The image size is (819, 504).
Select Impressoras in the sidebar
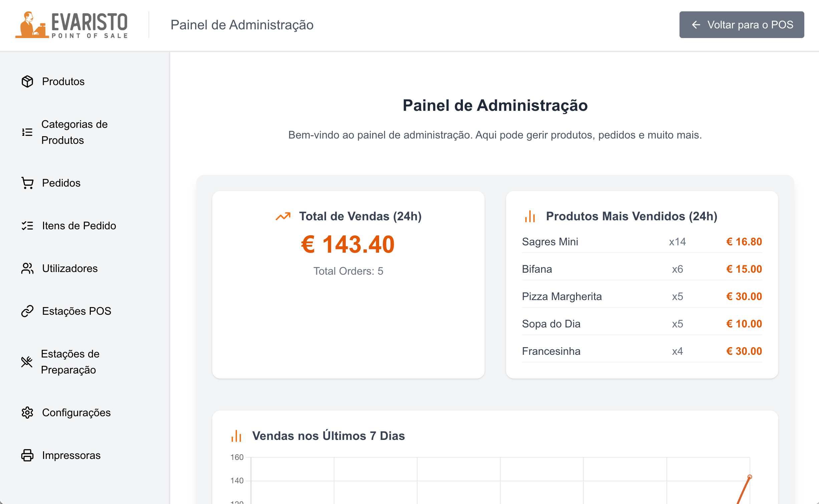tap(71, 455)
